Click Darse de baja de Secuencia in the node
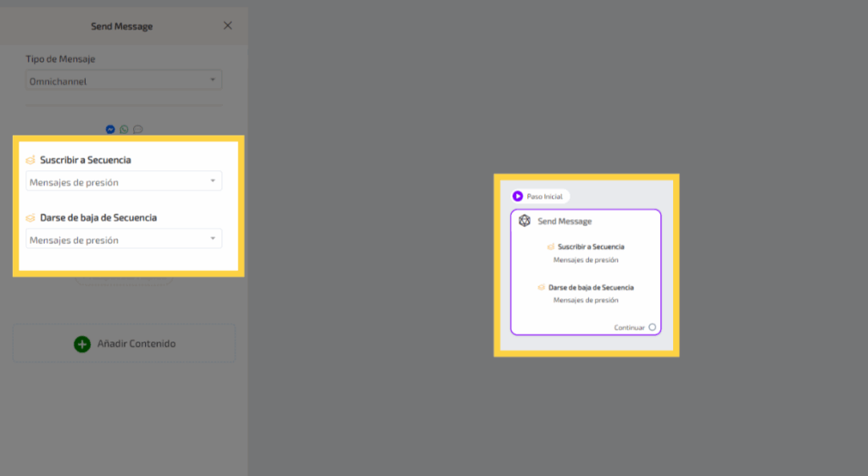This screenshot has height=476, width=868. pyautogui.click(x=591, y=287)
